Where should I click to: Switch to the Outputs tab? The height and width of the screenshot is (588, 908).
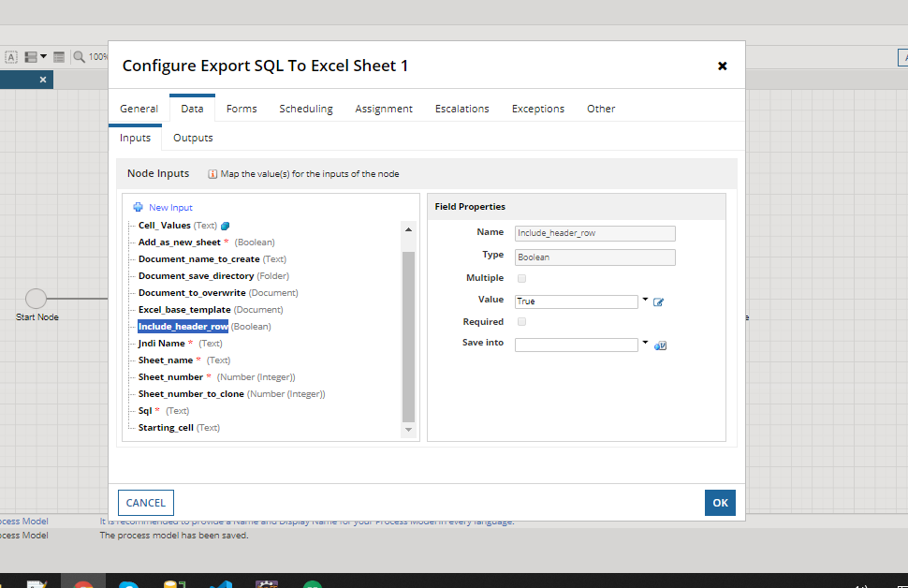193,138
